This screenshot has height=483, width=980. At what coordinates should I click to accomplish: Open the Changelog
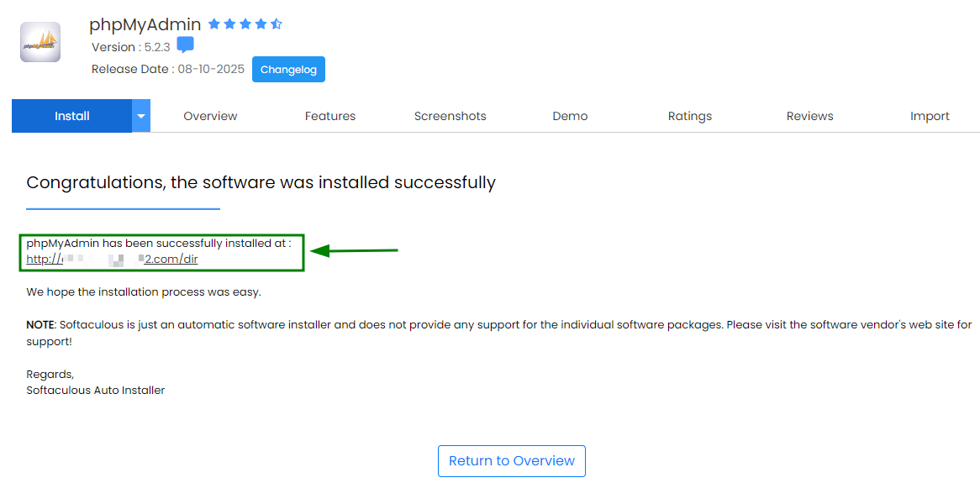[x=289, y=70]
